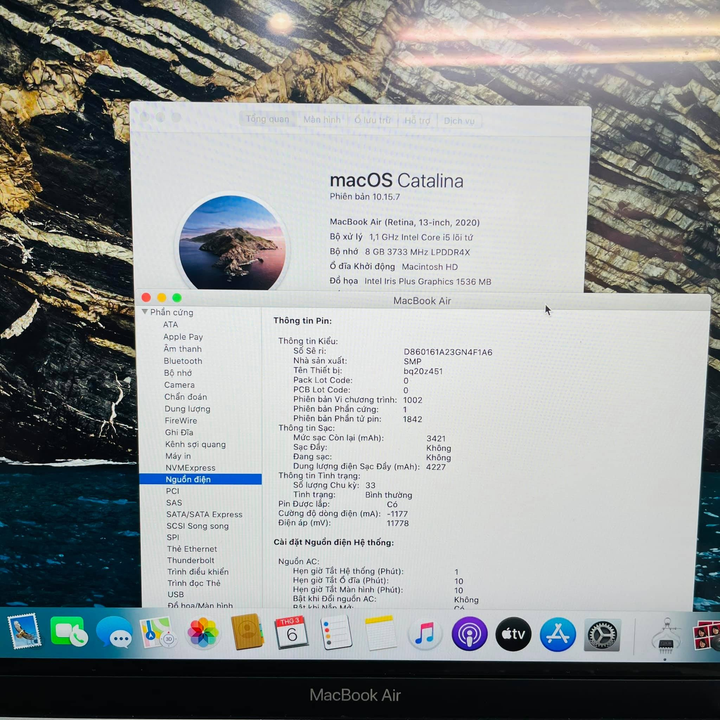The height and width of the screenshot is (720, 720).
Task: Open the Notes app icon
Action: click(380, 633)
